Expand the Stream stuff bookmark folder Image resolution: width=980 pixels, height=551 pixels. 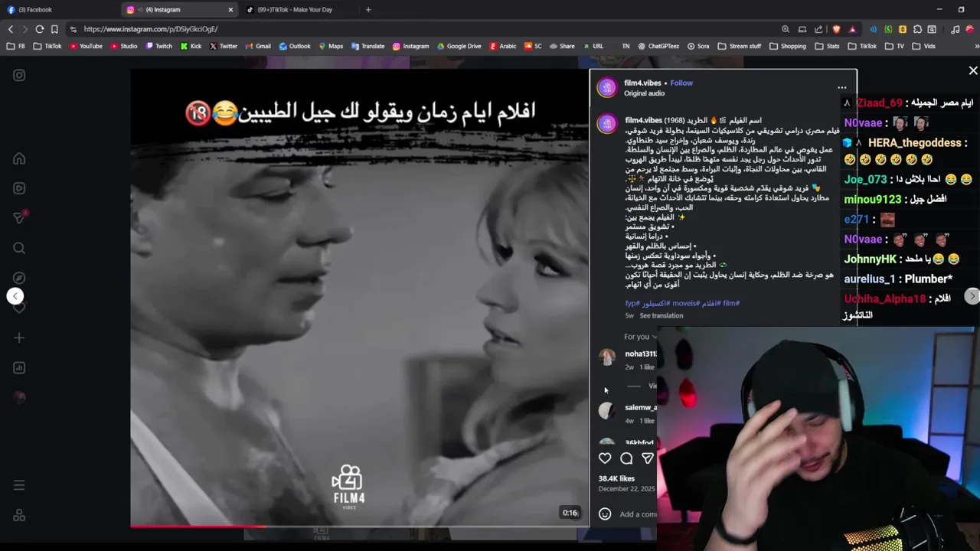(740, 46)
